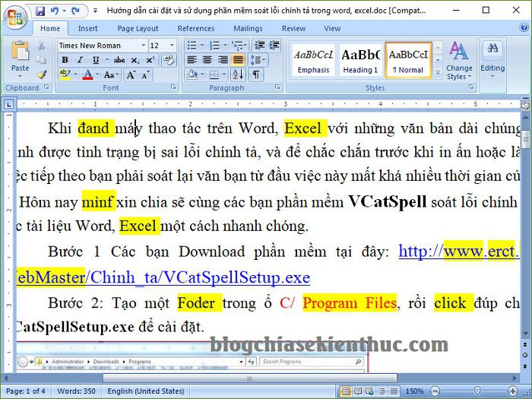
Task: Toggle Bold formatting
Action: tap(65, 60)
